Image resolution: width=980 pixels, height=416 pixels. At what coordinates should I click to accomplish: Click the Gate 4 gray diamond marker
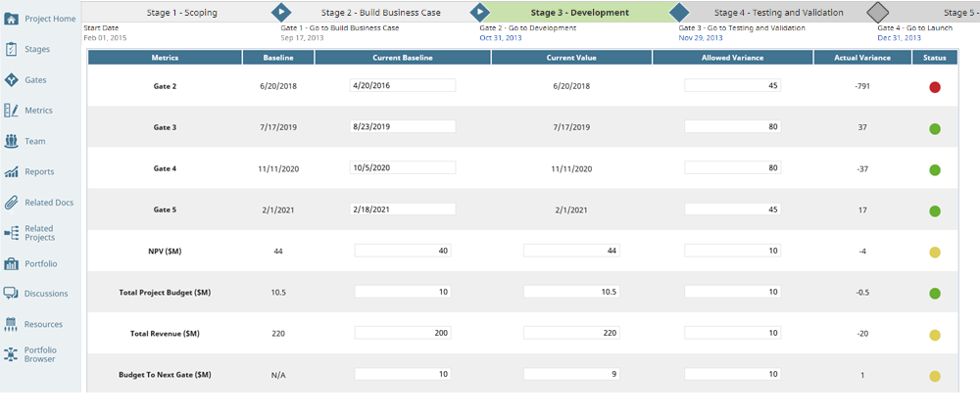878,12
